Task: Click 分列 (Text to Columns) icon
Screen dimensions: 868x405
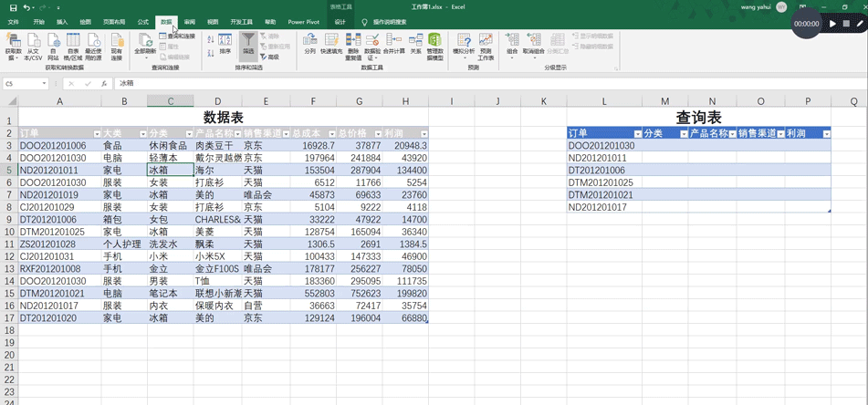Action: click(x=310, y=43)
